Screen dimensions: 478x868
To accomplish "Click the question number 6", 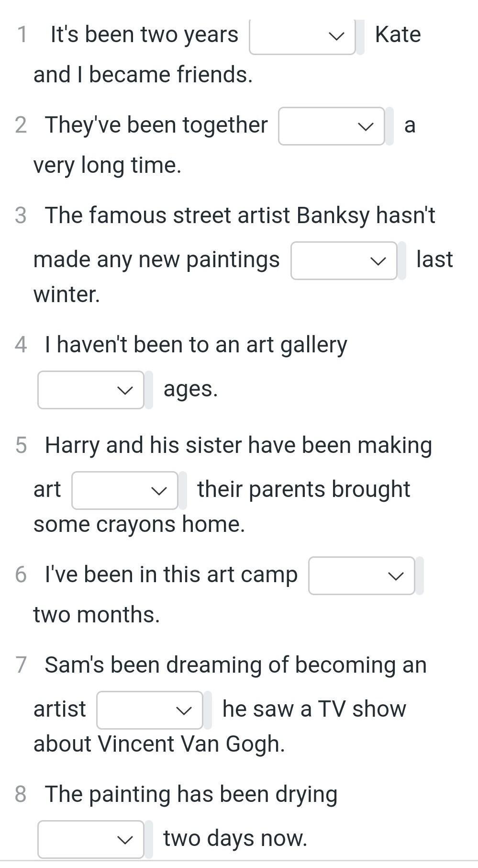I will pyautogui.click(x=21, y=575).
